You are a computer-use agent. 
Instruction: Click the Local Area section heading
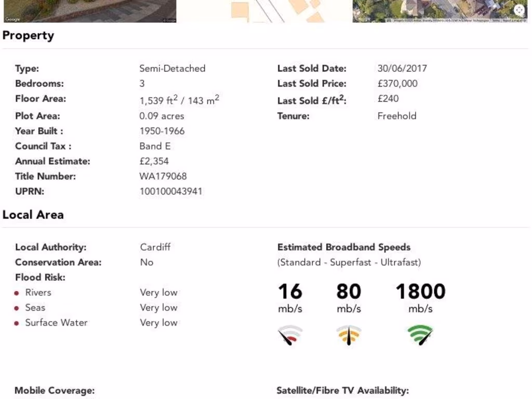tap(33, 215)
